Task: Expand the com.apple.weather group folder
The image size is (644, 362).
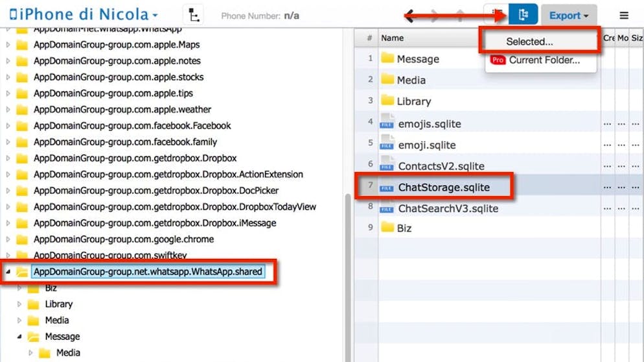Action: coord(8,110)
